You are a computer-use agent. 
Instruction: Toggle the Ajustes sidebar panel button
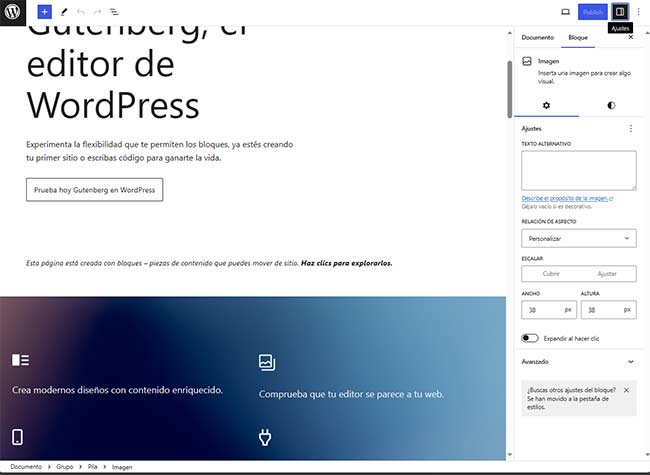coord(620,12)
